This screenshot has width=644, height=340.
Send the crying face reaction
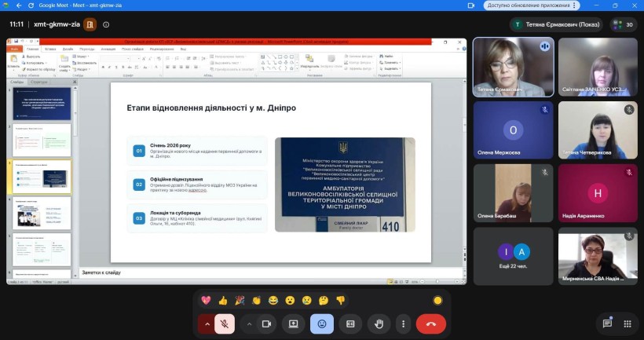307,300
